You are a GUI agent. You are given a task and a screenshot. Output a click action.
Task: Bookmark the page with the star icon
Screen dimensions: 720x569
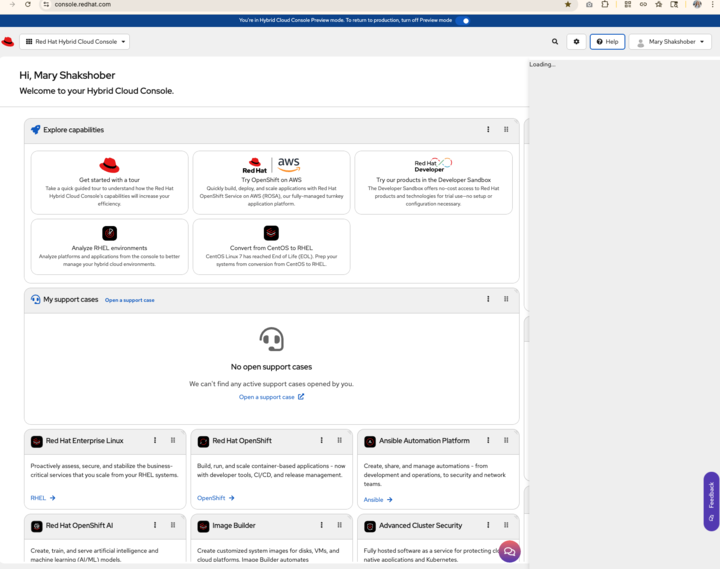coord(568,5)
